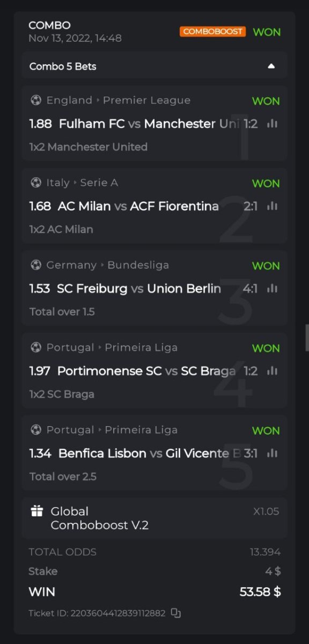
Task: Click soccer ball icon beside Italy Serie A
Action: point(36,182)
